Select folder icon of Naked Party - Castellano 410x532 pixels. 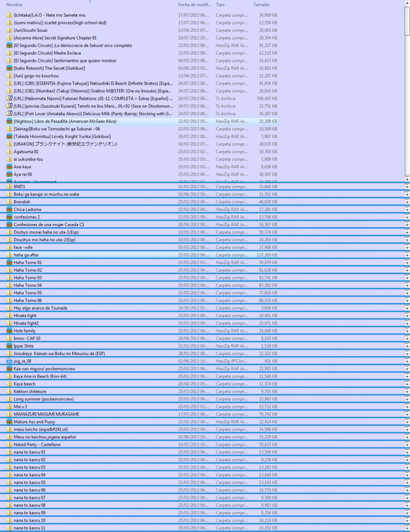coord(9,445)
